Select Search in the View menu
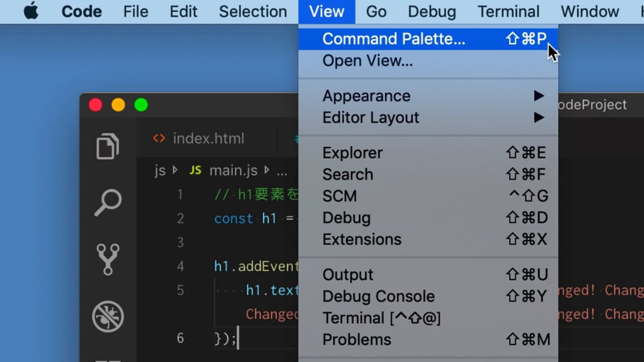The height and width of the screenshot is (362, 644). pyautogui.click(x=428, y=174)
